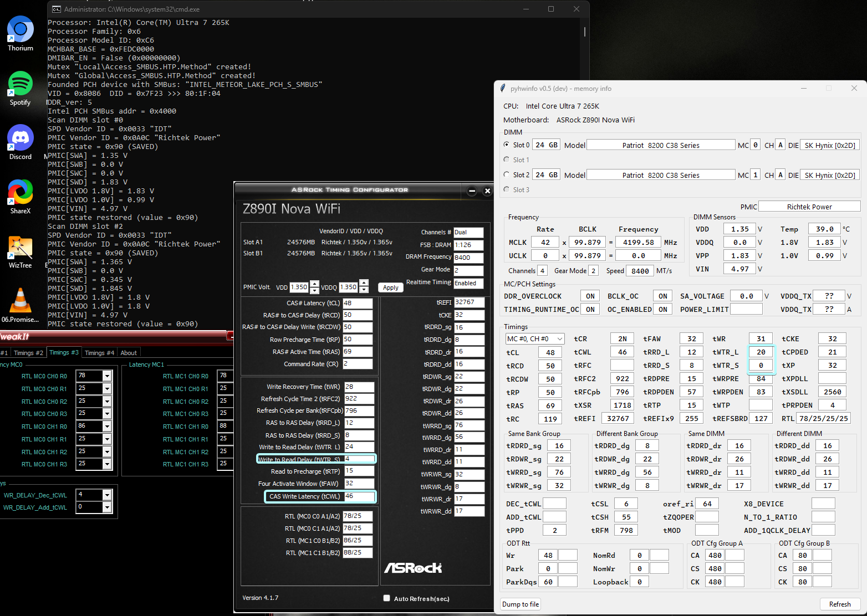Click the DDR_OVERCLOCK ON field
Screen dimensions: 867x616
click(590, 296)
